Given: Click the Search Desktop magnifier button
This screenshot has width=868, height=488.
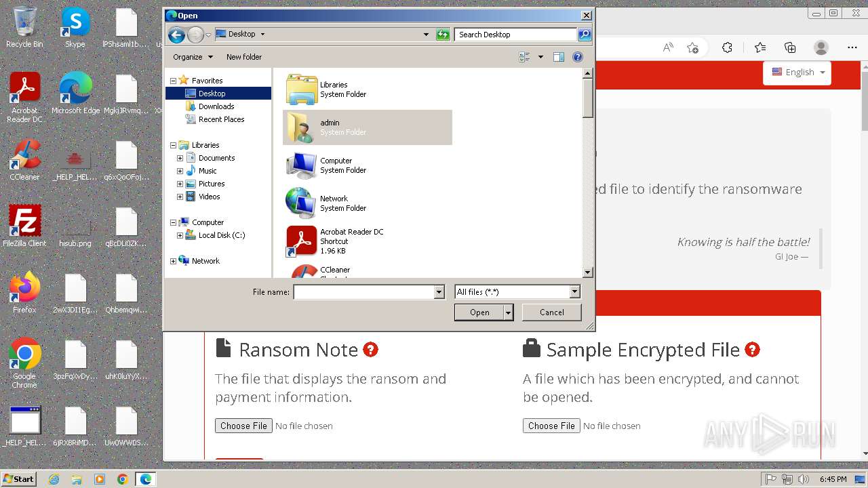Looking at the screenshot, I should [x=584, y=35].
